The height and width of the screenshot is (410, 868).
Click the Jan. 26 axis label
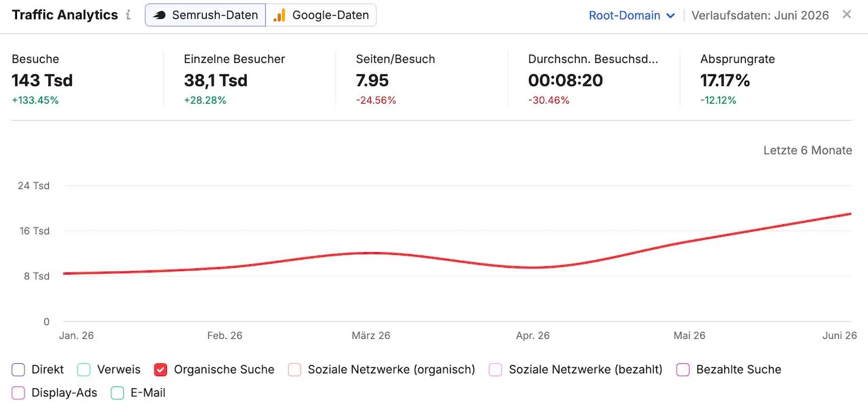[77, 335]
